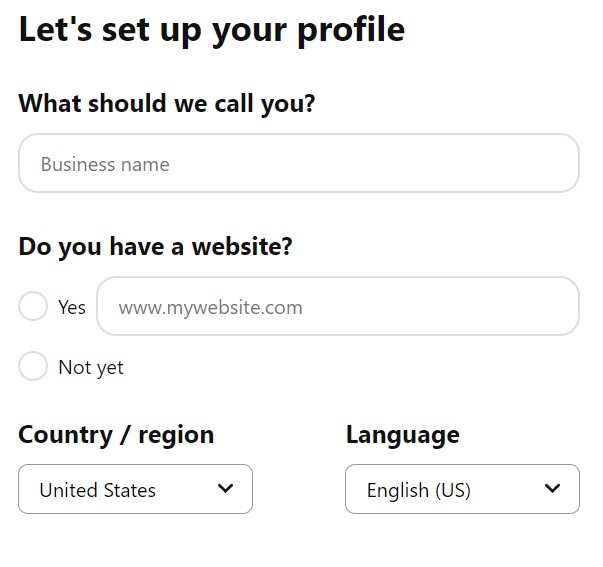The image size is (603, 567).
Task: Click the www.mywebsite.com website field
Action: click(x=338, y=306)
